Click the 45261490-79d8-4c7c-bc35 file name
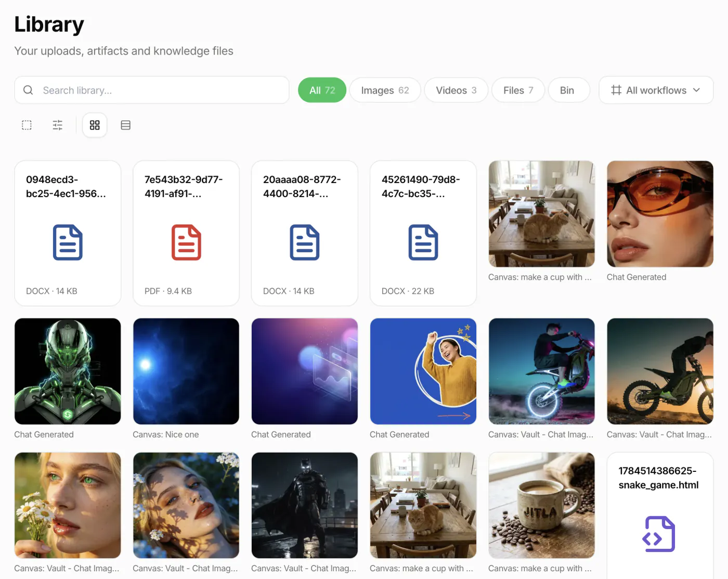 421,186
